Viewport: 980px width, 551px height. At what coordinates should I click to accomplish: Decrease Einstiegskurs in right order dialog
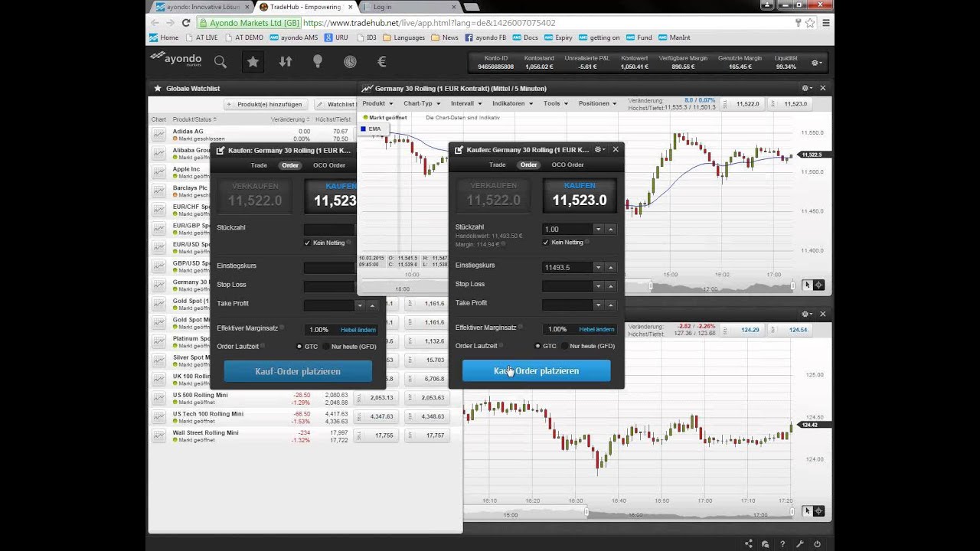tap(598, 267)
